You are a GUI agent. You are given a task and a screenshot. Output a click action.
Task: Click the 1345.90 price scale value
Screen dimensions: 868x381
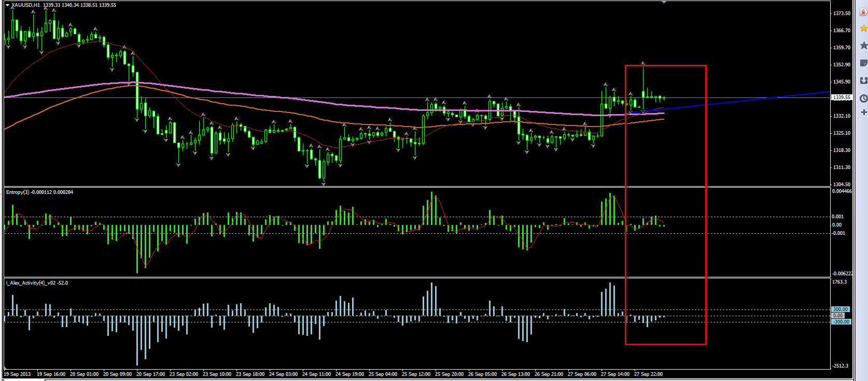point(842,82)
